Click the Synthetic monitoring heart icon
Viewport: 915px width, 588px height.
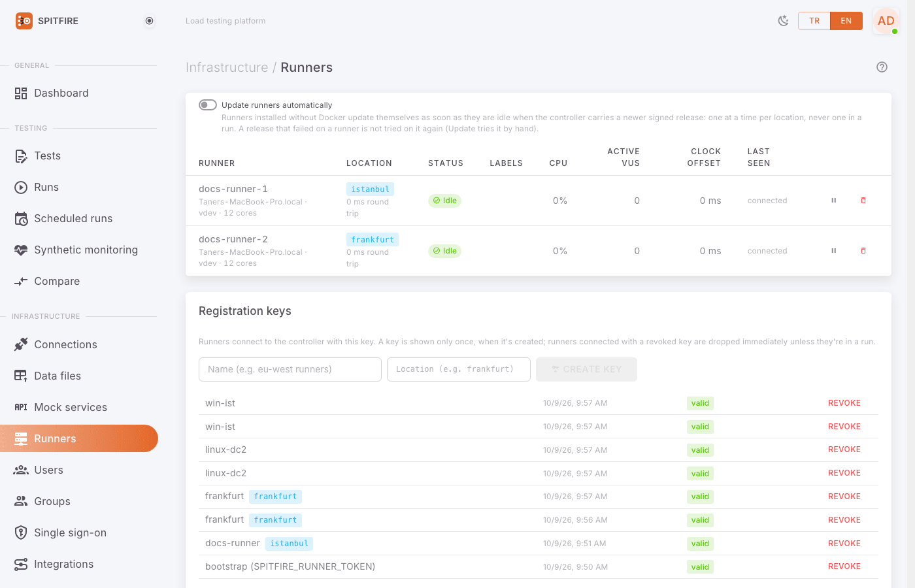pyautogui.click(x=21, y=250)
